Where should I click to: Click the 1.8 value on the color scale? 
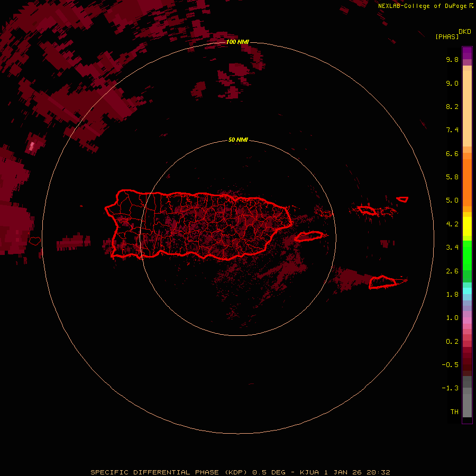pos(452,295)
